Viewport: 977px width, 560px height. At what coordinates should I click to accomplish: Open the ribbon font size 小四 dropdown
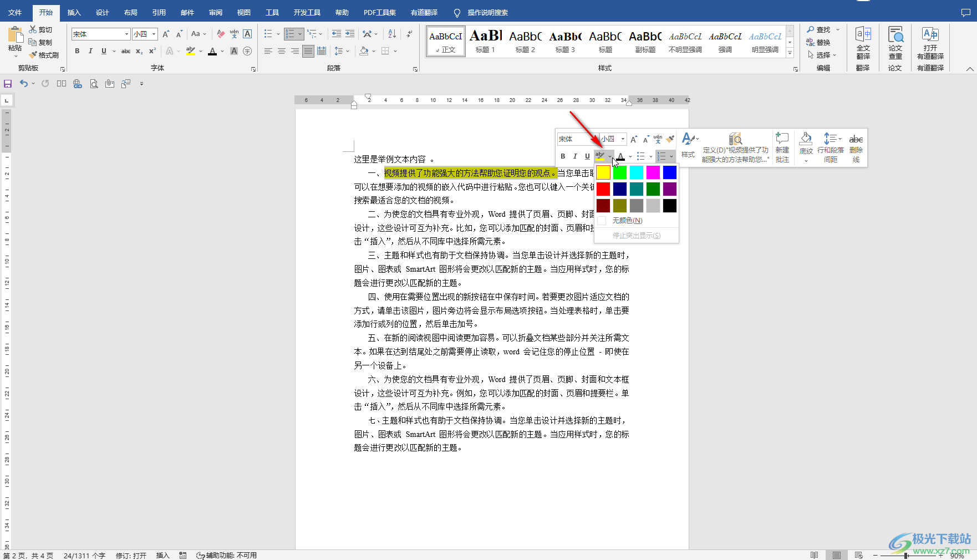154,34
